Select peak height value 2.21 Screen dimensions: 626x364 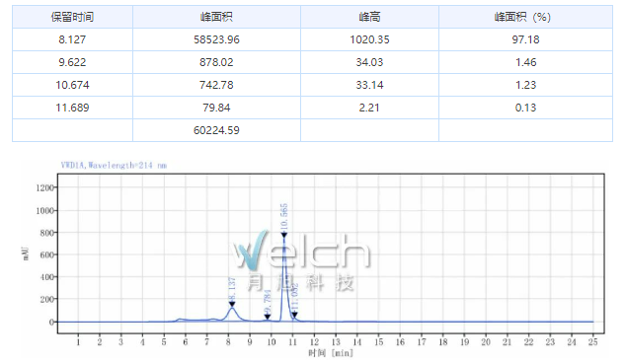[x=369, y=108]
